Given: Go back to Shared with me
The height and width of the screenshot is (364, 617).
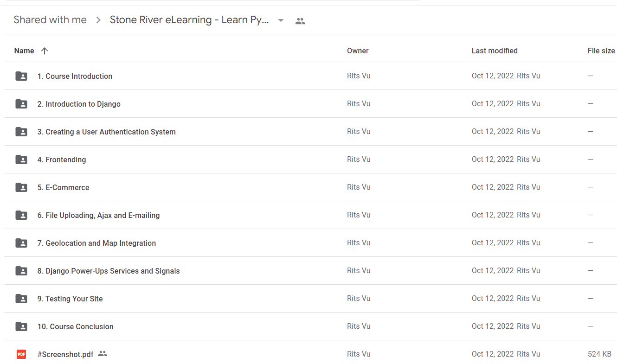Looking at the screenshot, I should pyautogui.click(x=50, y=20).
